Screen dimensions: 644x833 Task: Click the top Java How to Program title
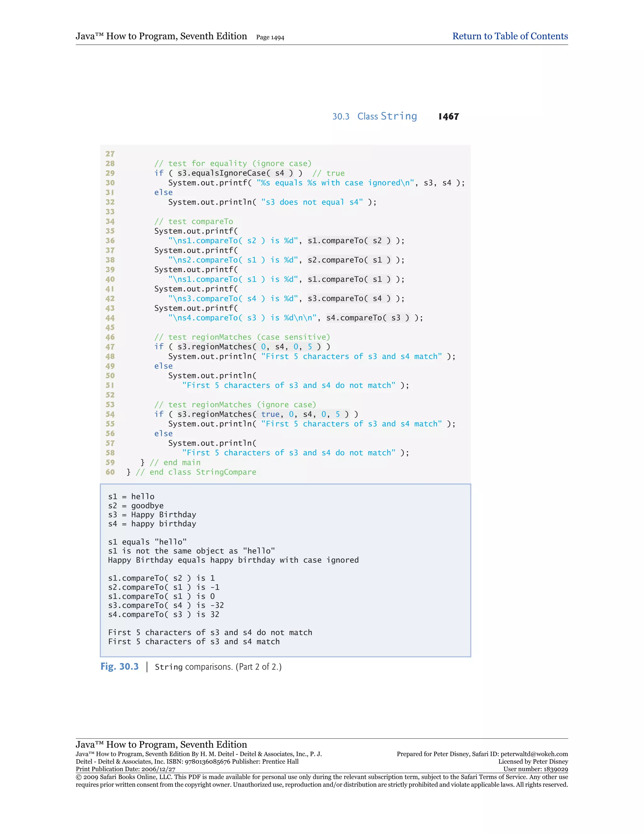(161, 36)
